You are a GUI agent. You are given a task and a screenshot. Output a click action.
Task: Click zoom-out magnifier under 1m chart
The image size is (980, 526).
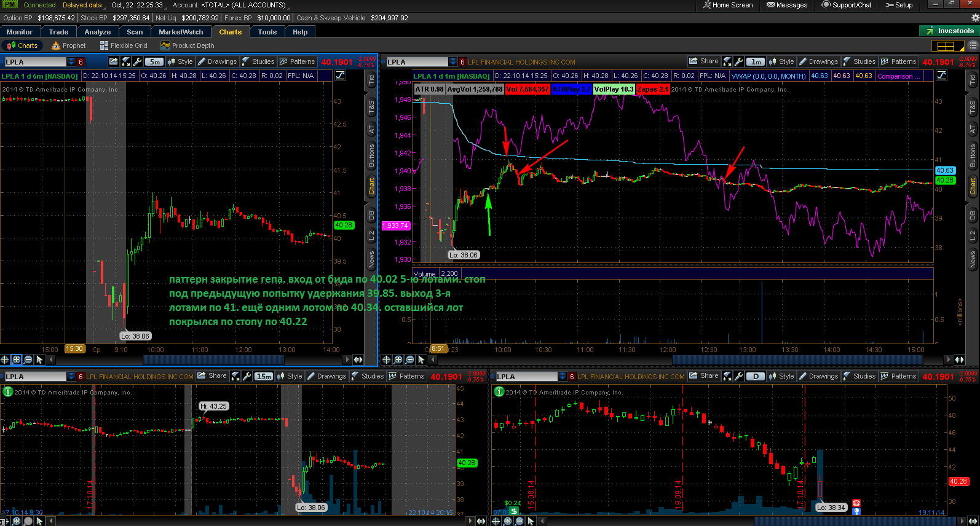[x=409, y=359]
